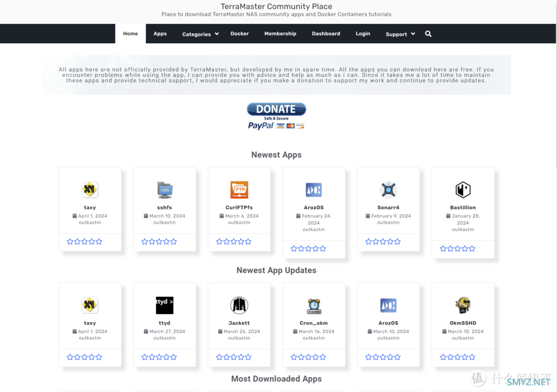Open the ArozOS icon under Newest App Updates

point(388,305)
